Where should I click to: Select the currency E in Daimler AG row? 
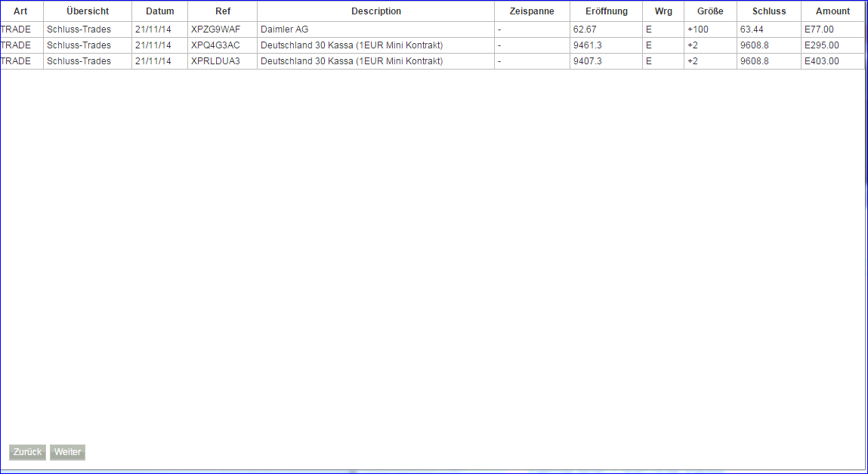tap(663, 29)
